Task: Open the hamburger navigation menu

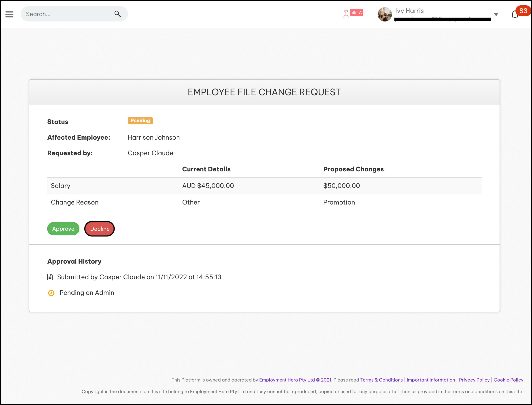Action: [x=9, y=14]
